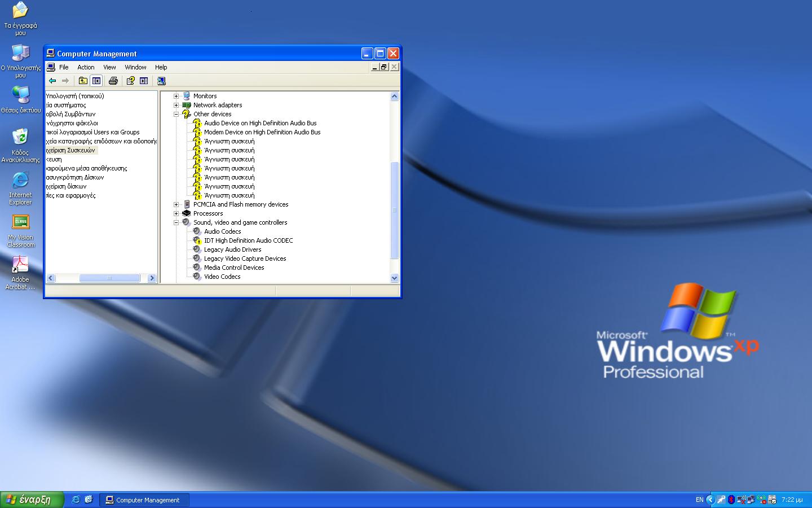The height and width of the screenshot is (508, 812).
Task: Click the Monitors category label
Action: coord(205,96)
